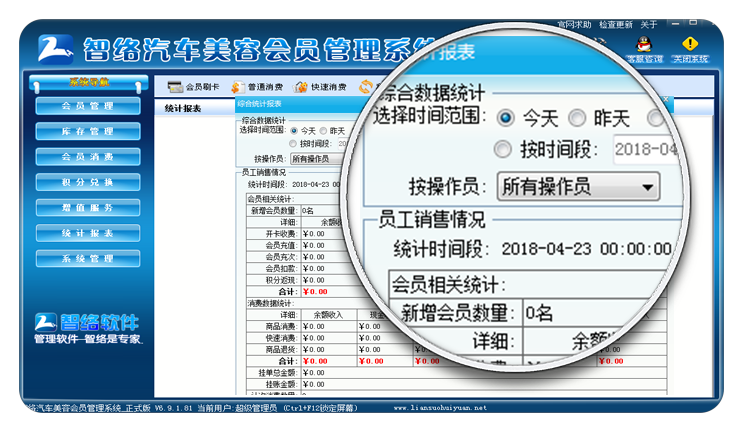This screenshot has width=746, height=436.
Task: Click the 商品消费 row label
Action: click(281, 327)
